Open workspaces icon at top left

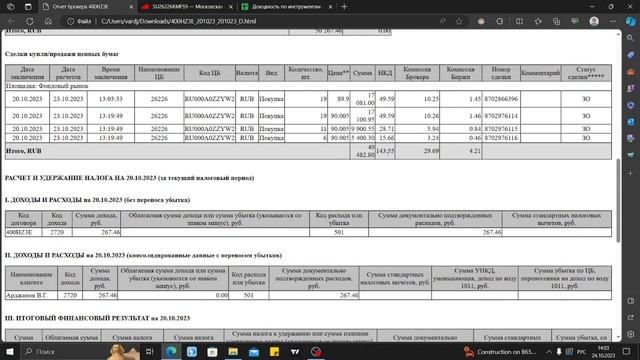tap(11, 7)
